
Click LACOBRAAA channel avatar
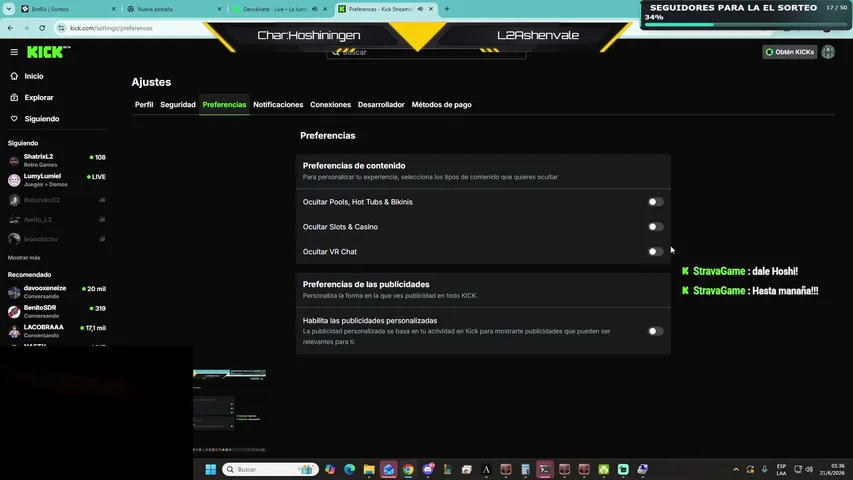(14, 331)
